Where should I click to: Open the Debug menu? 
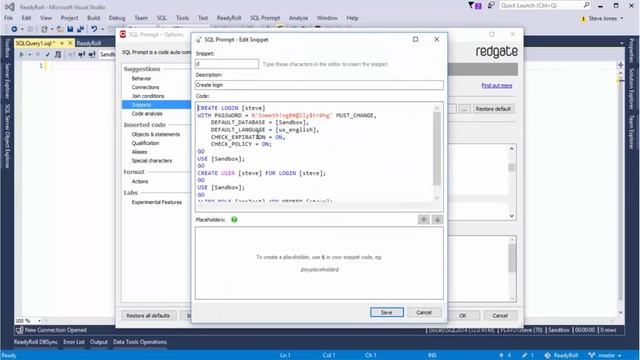click(117, 18)
